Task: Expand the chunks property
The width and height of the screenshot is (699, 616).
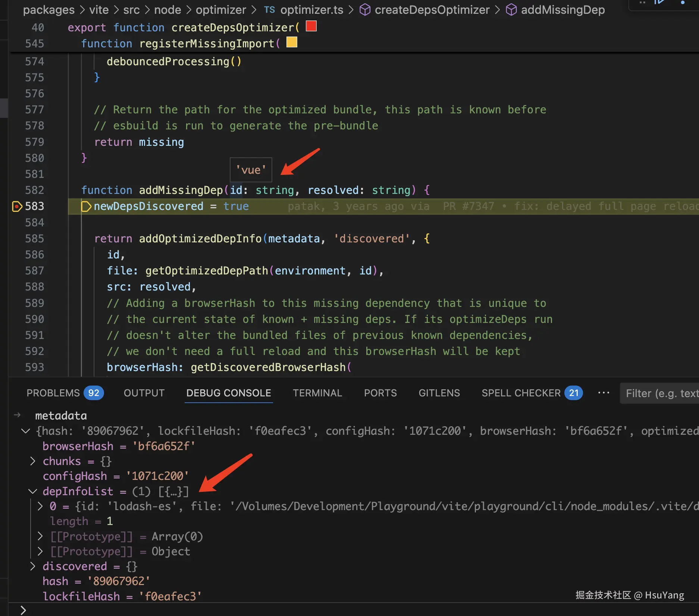Action: [x=33, y=461]
